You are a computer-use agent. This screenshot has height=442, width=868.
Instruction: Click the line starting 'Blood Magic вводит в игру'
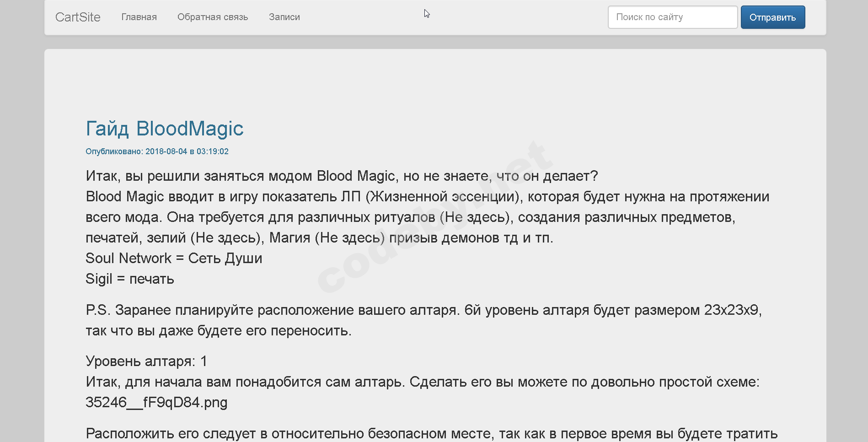pyautogui.click(x=427, y=196)
